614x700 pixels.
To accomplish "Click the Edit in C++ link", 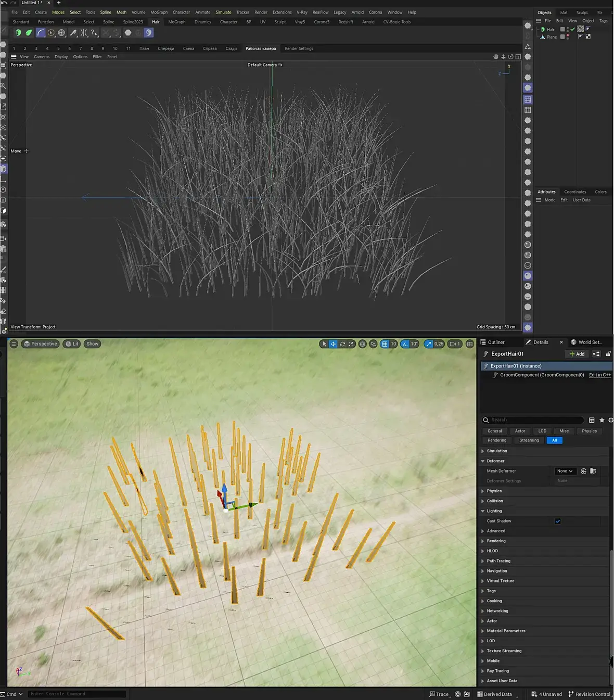I will (600, 375).
